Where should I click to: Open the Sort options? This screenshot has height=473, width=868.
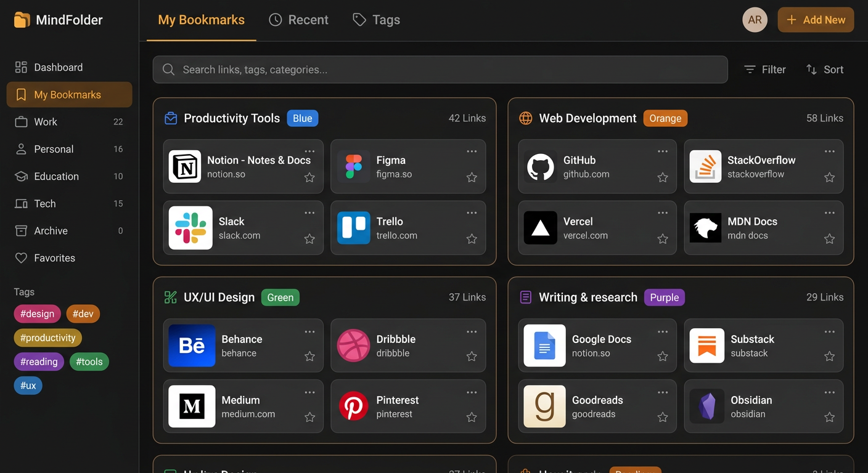point(825,70)
